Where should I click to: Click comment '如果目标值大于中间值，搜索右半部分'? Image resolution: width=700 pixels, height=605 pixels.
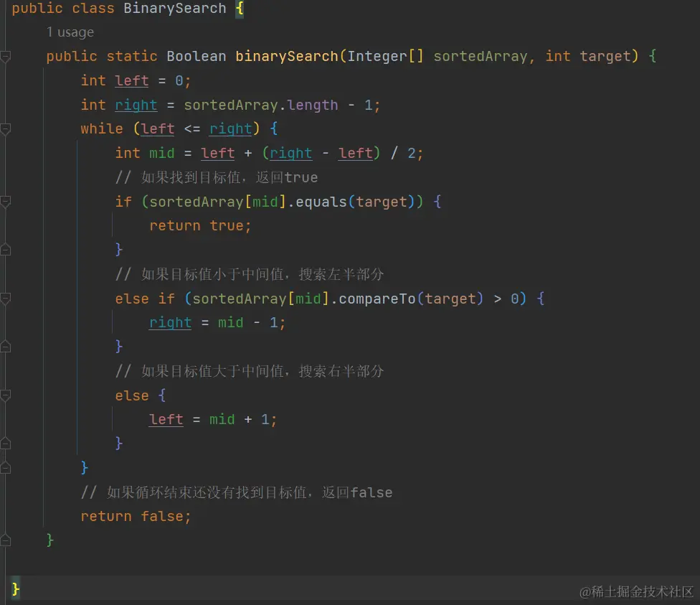[x=250, y=371]
